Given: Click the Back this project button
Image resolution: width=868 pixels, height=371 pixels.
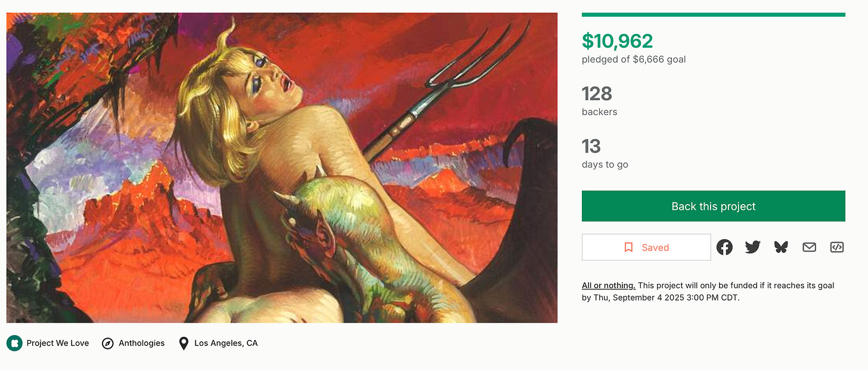Looking at the screenshot, I should coord(714,206).
